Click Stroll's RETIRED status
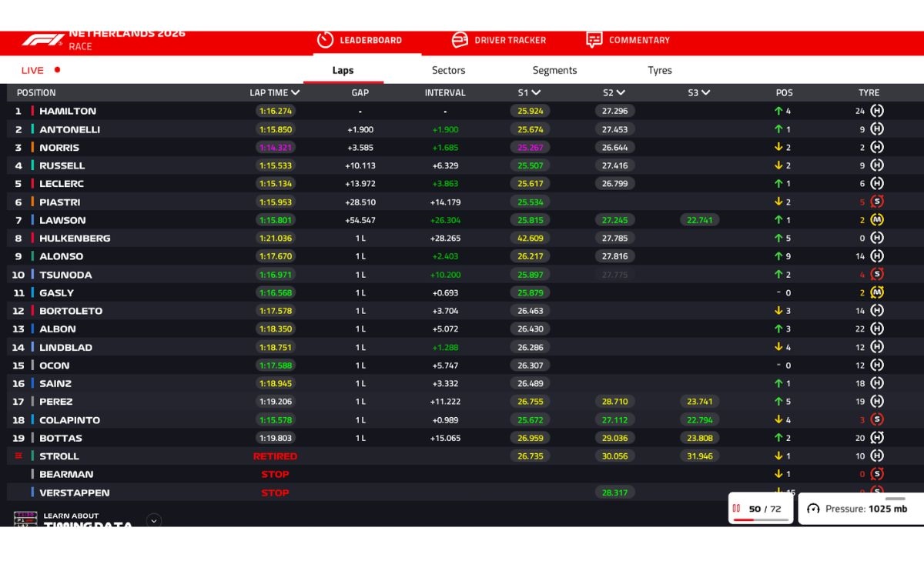 click(275, 456)
